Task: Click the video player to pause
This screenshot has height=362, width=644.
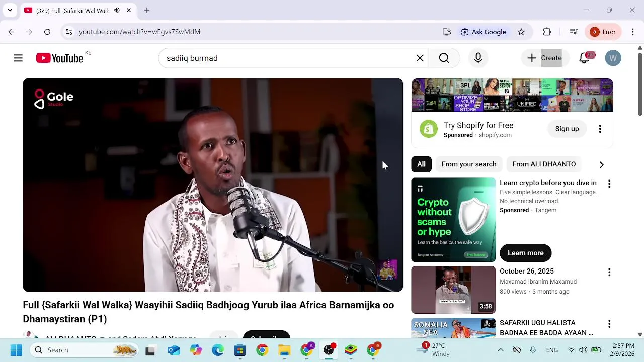Action: click(x=213, y=185)
